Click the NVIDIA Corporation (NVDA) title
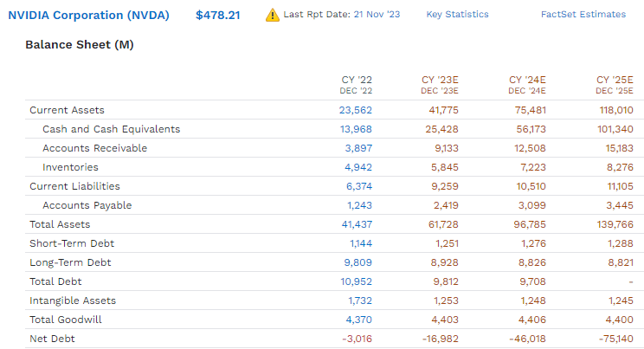 click(x=89, y=15)
